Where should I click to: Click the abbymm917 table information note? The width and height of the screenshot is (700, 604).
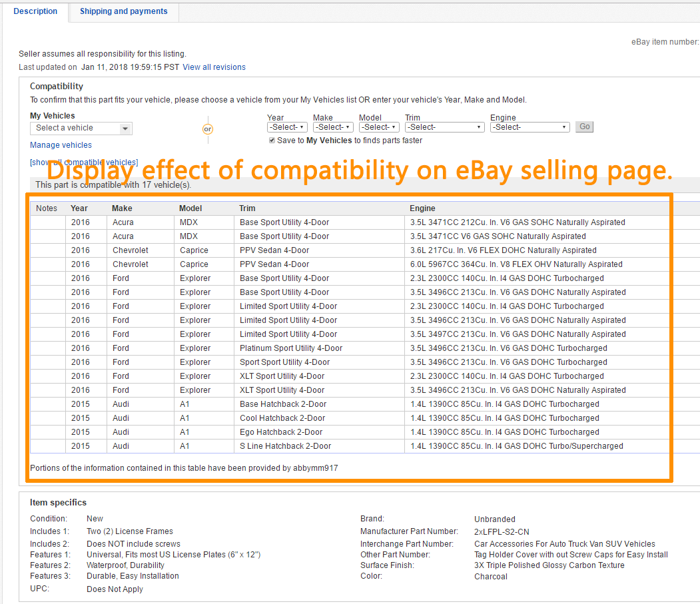tap(184, 468)
